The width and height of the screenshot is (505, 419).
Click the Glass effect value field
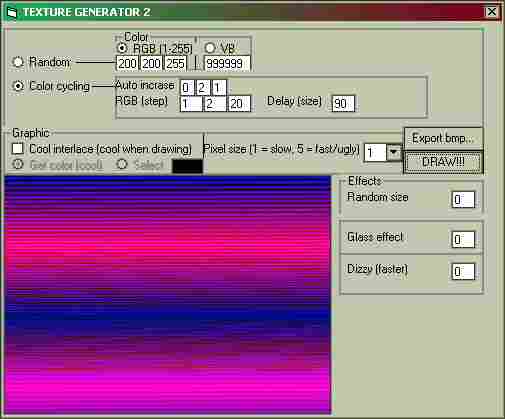(463, 240)
